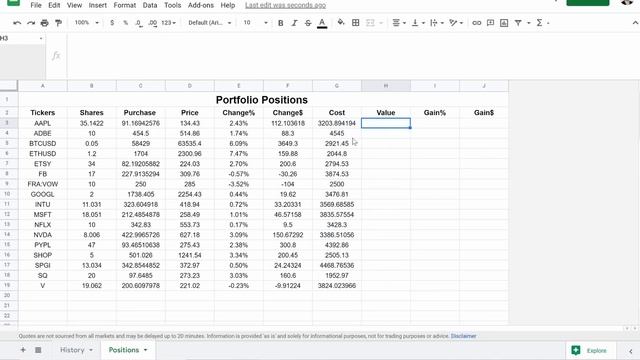
Task: Click the Redo icon
Action: (31, 23)
